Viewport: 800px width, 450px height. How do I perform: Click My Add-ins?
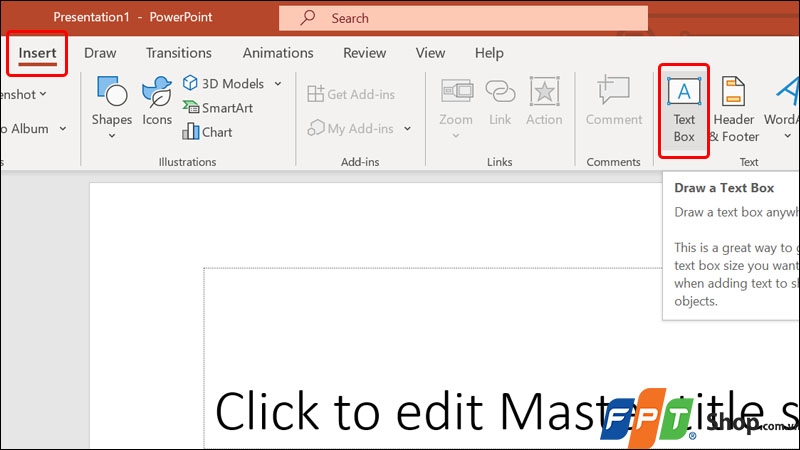pyautogui.click(x=351, y=129)
